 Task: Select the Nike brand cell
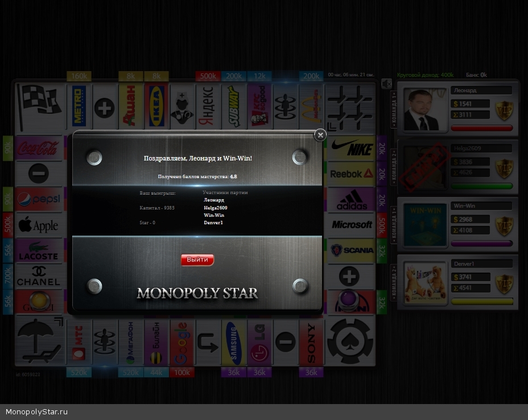(351, 148)
